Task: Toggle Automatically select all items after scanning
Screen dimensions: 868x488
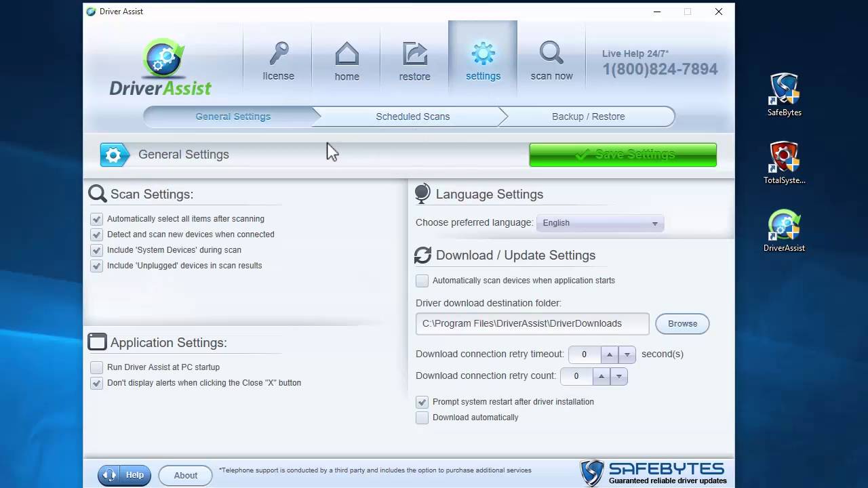Action: pyautogui.click(x=96, y=219)
